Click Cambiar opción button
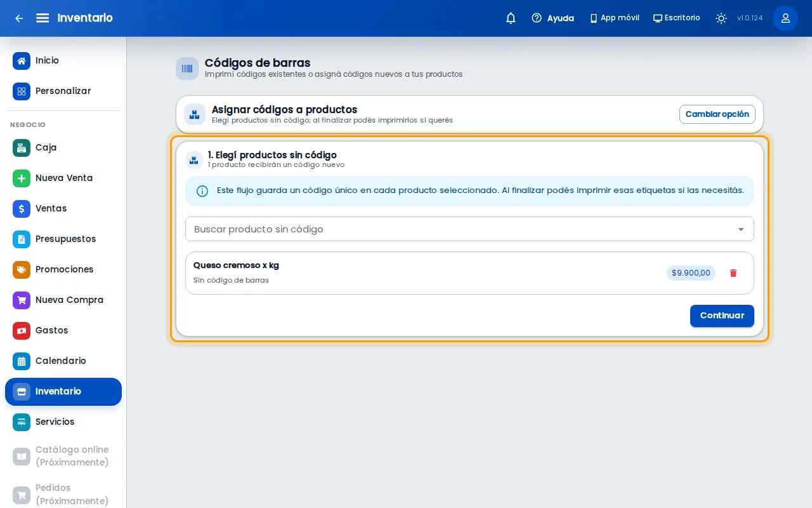The width and height of the screenshot is (812, 508). pyautogui.click(x=717, y=114)
